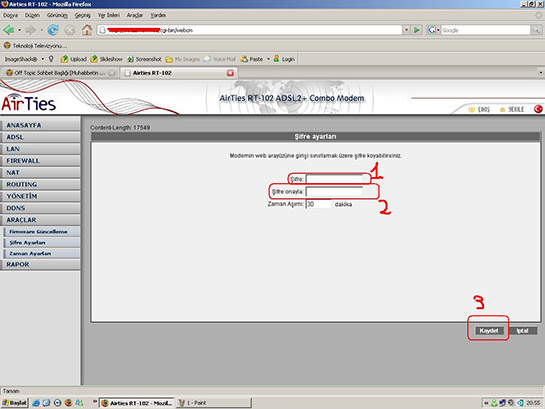Open Firmware Güncelleme submenu item
Viewport: 545px width, 409px height.
point(42,231)
